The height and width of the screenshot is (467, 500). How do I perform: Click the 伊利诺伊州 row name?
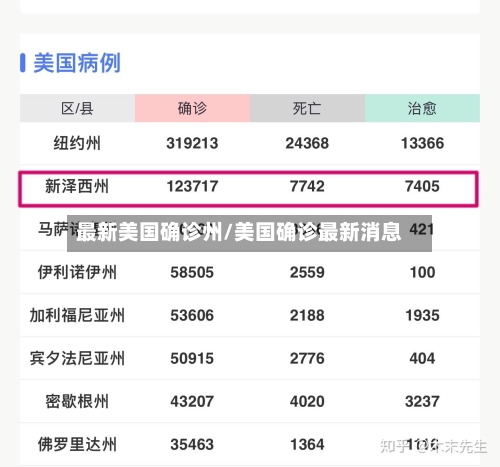(x=77, y=272)
